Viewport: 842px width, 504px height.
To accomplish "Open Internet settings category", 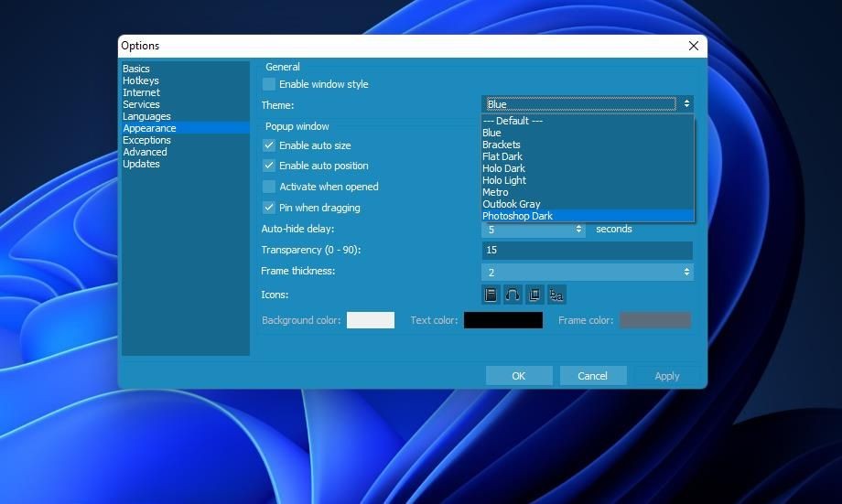I will tap(185, 92).
